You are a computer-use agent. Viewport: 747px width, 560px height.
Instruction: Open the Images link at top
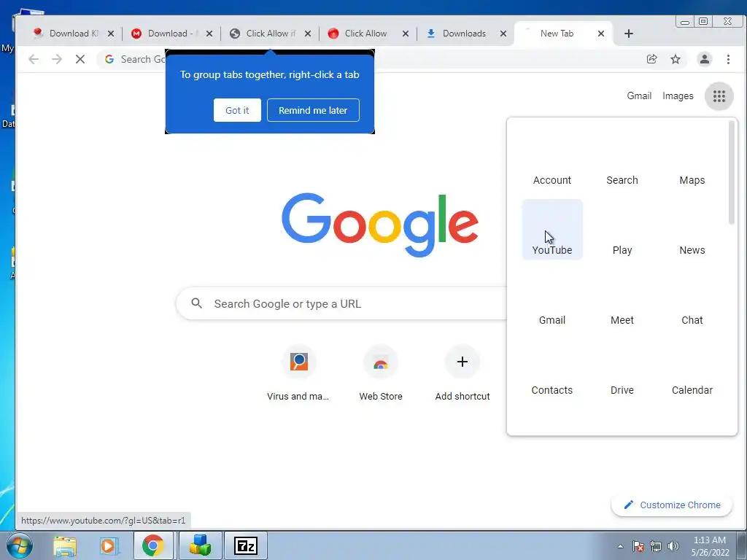coord(678,96)
